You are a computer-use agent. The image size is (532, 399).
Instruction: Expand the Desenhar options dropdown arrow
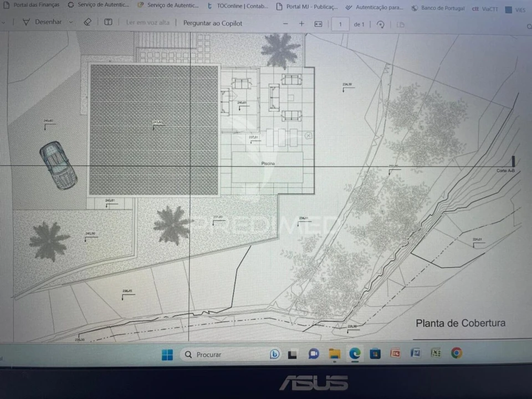(70, 22)
